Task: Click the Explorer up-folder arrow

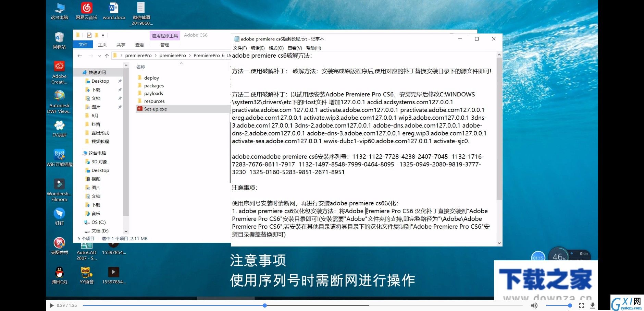Action: 107,56
